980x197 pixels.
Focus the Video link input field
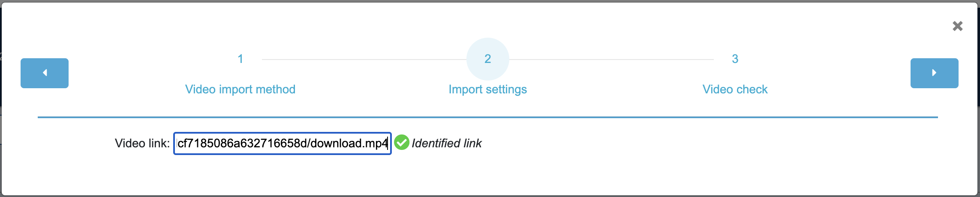click(283, 143)
